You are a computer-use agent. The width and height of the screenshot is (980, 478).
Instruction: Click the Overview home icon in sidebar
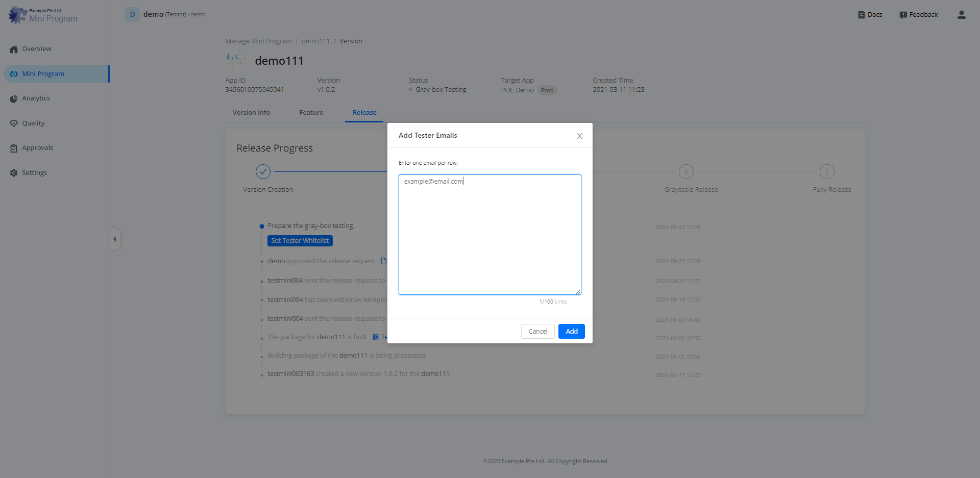[x=14, y=49]
